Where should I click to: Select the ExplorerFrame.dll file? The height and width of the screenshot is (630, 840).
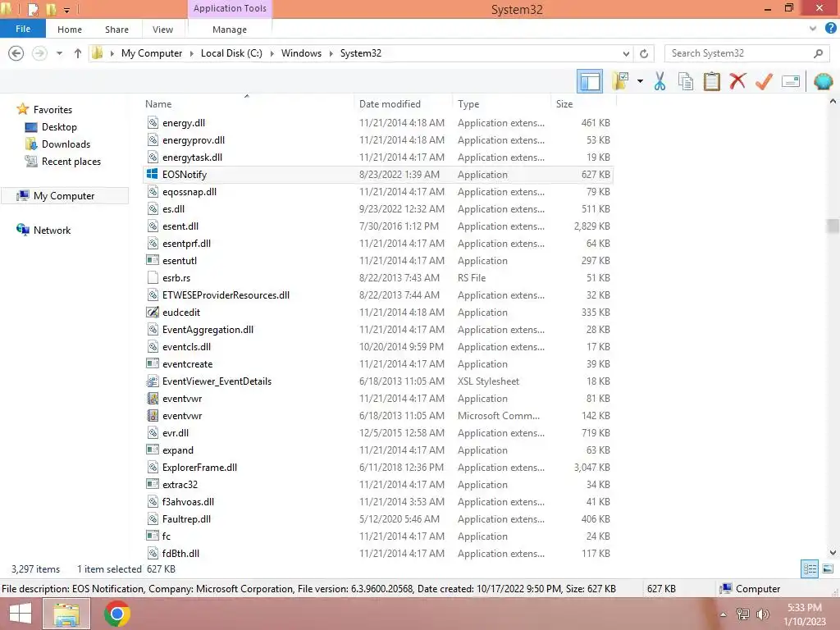(378, 468)
